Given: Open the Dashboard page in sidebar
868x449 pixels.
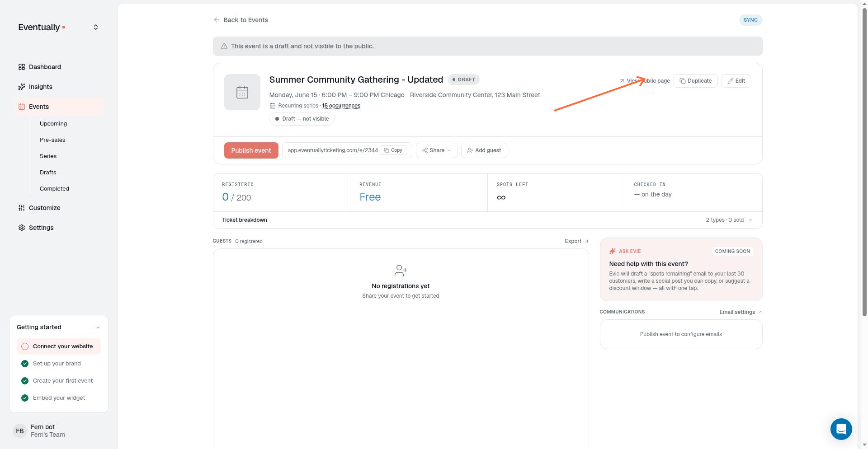Looking at the screenshot, I should pos(59,67).
